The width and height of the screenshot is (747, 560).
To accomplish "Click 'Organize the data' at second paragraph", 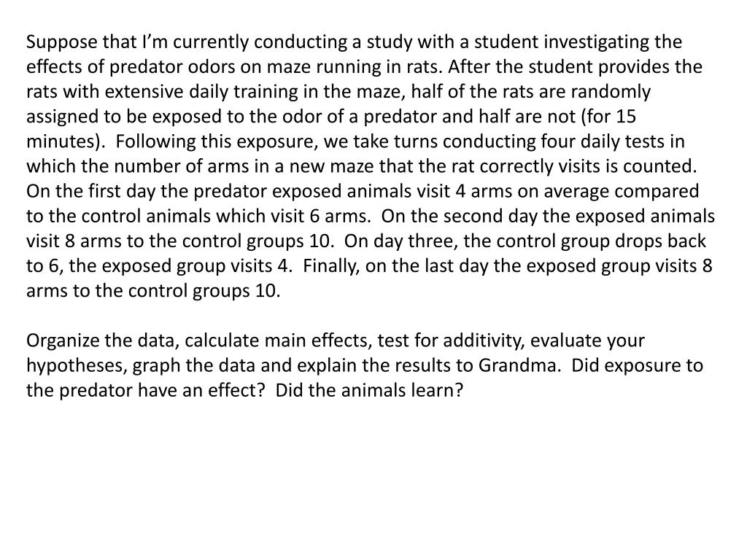I will [x=103, y=341].
